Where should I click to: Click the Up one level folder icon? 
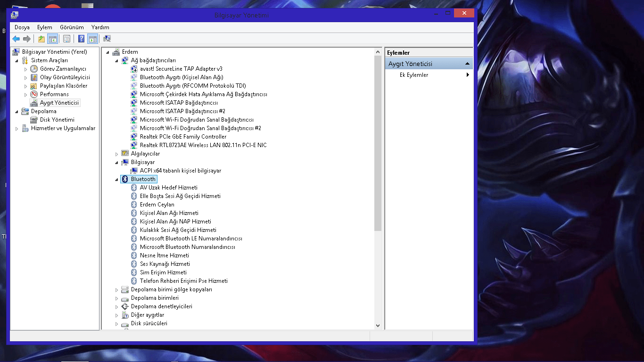point(41,39)
